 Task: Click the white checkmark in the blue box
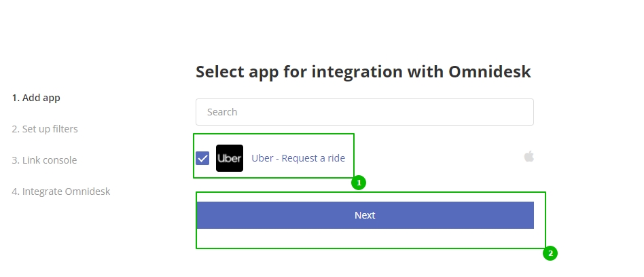(202, 158)
